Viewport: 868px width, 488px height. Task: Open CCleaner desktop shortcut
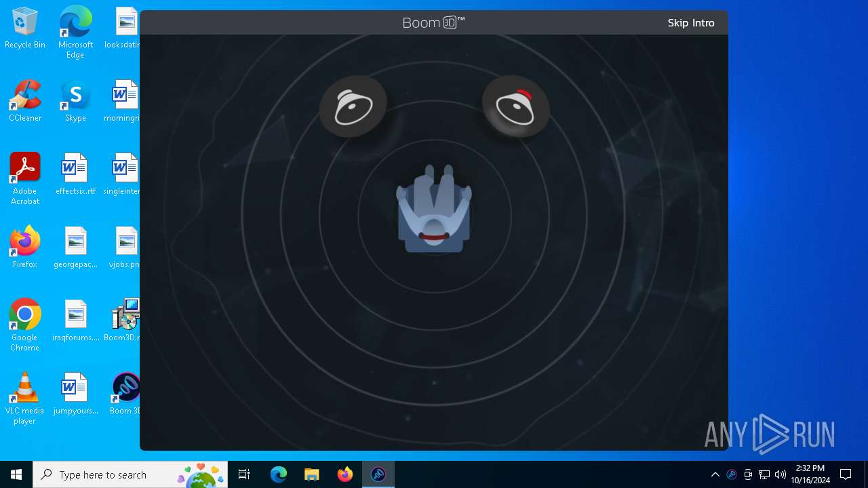click(x=25, y=101)
